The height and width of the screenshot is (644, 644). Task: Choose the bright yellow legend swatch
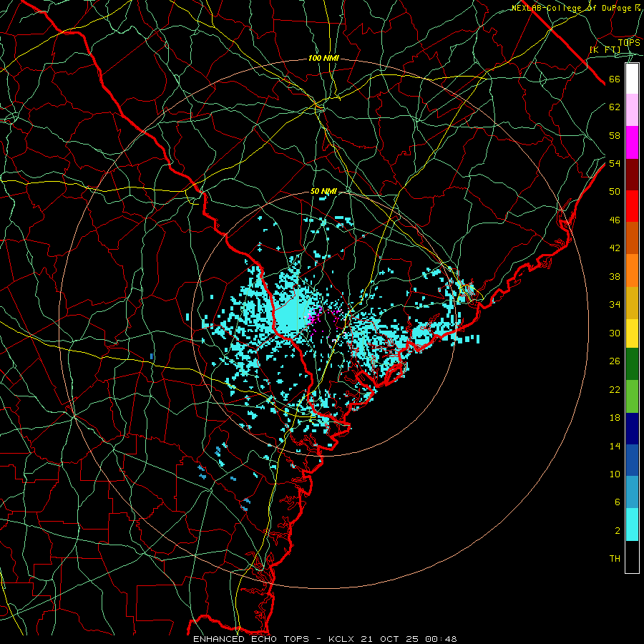632,333
